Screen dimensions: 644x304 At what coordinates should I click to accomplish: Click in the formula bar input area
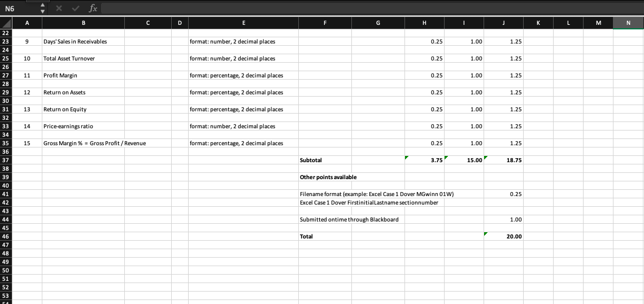[x=371, y=8]
